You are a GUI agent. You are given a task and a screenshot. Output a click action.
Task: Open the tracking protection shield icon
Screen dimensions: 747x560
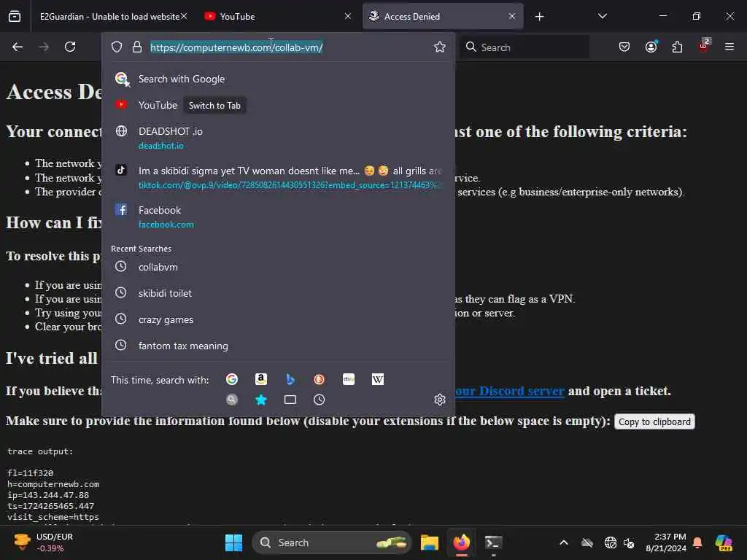(117, 47)
